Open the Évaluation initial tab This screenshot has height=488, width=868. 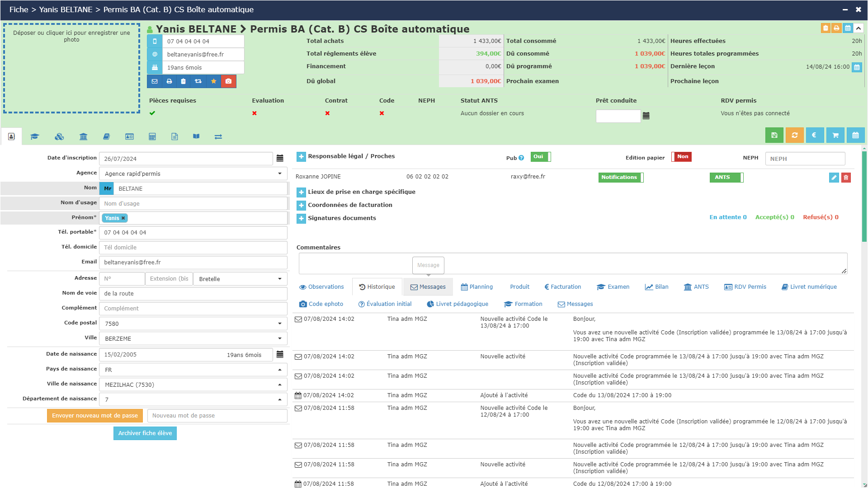coord(385,304)
